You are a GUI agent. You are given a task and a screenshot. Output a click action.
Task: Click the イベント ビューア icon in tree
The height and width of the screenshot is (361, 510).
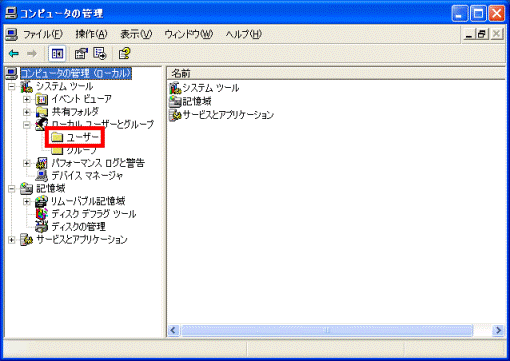point(42,99)
